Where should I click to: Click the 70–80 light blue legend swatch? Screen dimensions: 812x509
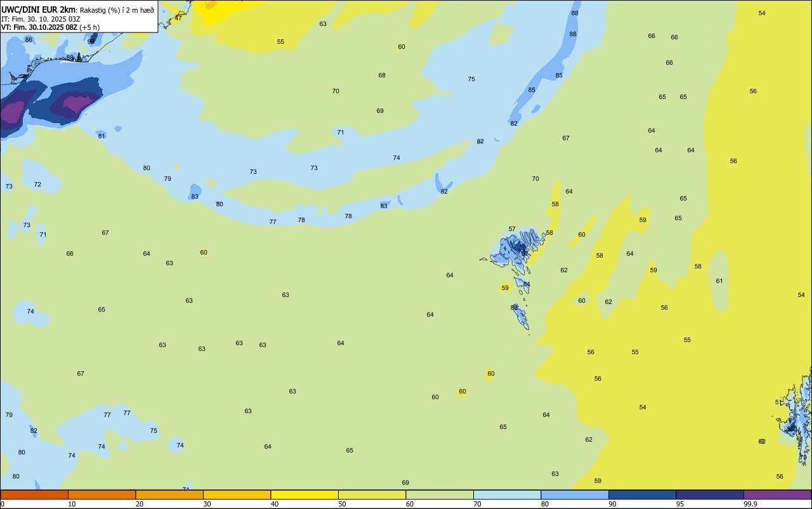(x=507, y=494)
